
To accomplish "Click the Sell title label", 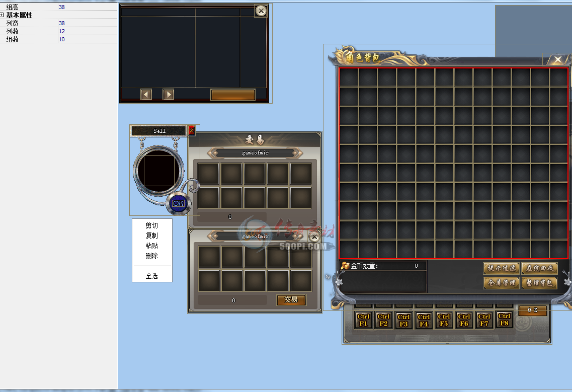I will (159, 131).
